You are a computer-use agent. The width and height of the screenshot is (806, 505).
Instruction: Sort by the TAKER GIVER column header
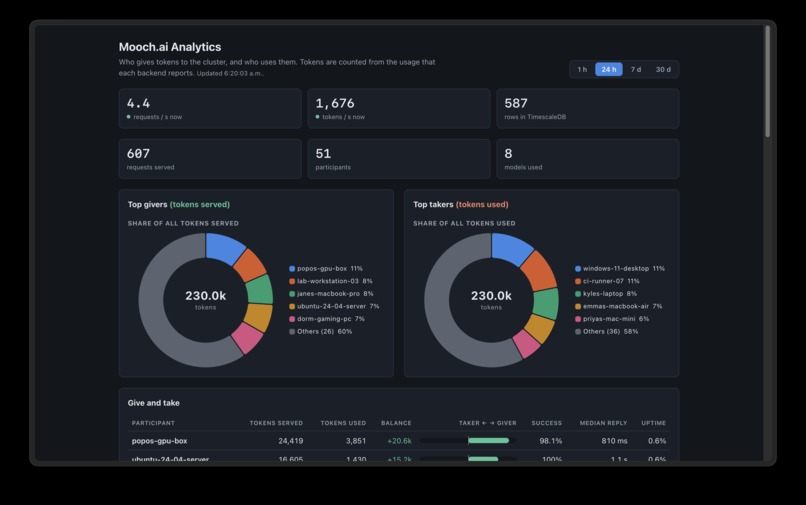487,423
